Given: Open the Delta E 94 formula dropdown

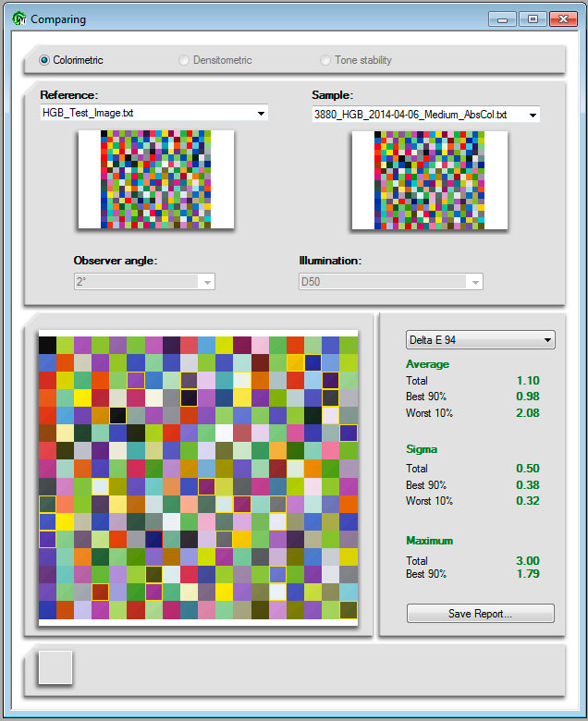Looking at the screenshot, I should [x=548, y=340].
